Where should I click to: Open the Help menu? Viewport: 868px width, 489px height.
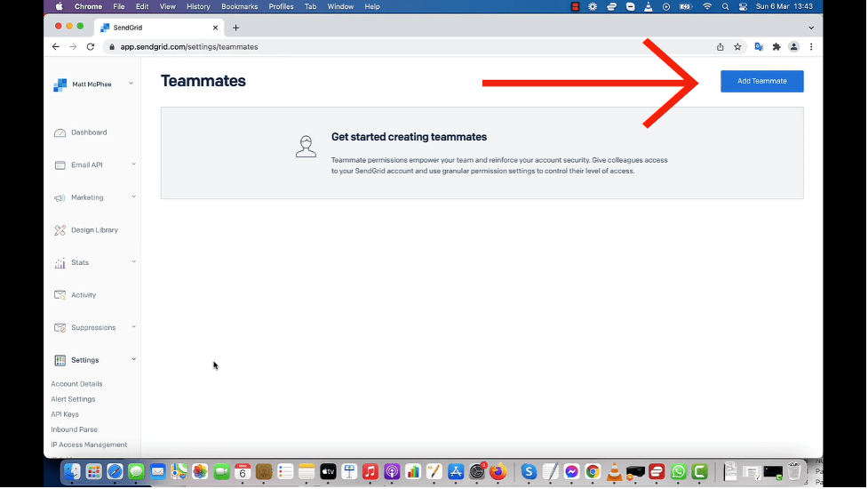372,6
